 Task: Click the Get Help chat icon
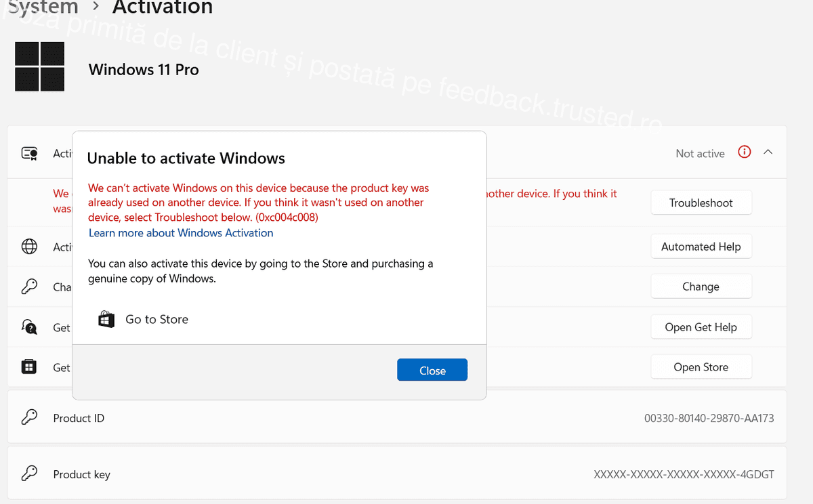pos(29,327)
